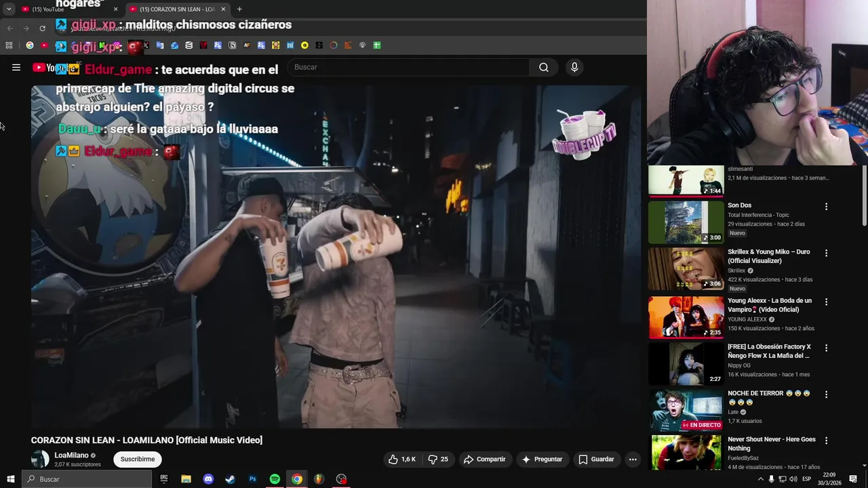Open Discord from the taskbar
The width and height of the screenshot is (868, 488).
coord(208,479)
